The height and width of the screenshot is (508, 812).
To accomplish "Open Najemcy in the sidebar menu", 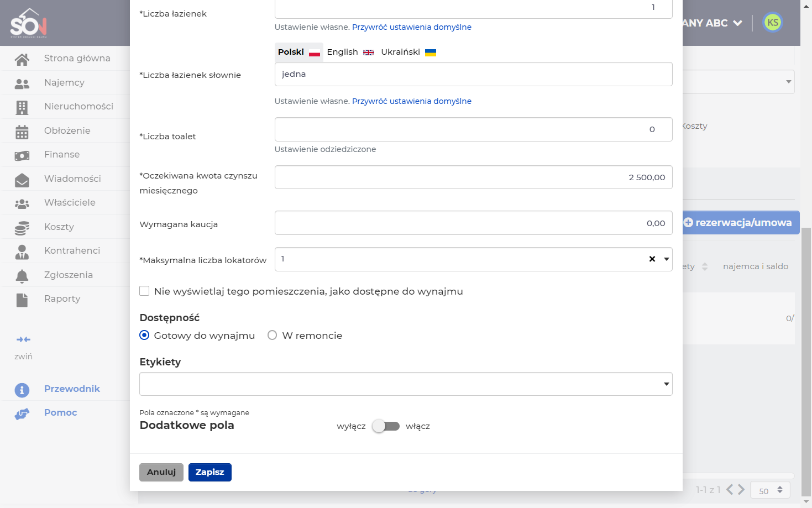I will point(64,82).
